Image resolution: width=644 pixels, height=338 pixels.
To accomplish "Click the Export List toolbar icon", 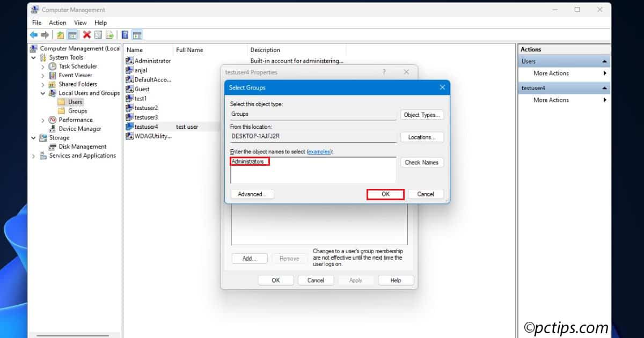I will pos(109,35).
